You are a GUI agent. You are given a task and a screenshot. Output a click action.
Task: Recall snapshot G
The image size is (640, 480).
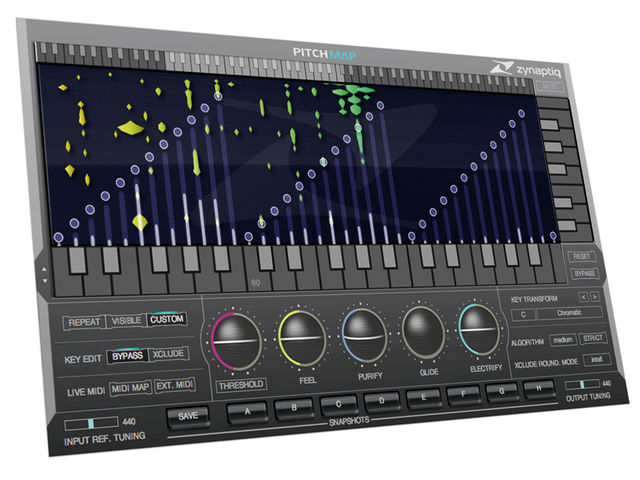click(502, 391)
